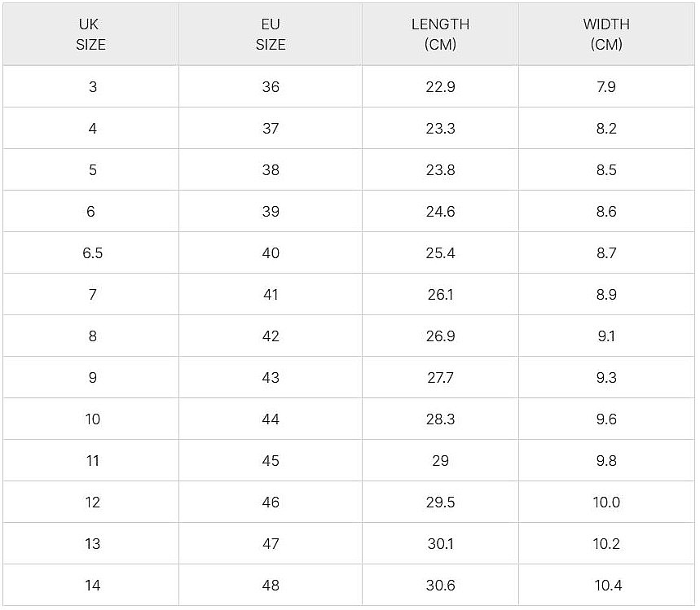Select the width value 8.2
700x610 pixels.
tap(606, 129)
